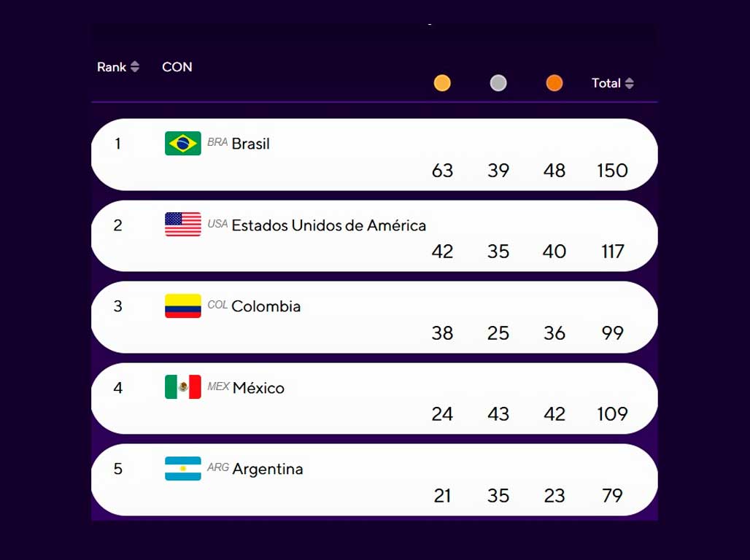The height and width of the screenshot is (560, 750).
Task: Click the Brazil flag icon
Action: pos(183,144)
